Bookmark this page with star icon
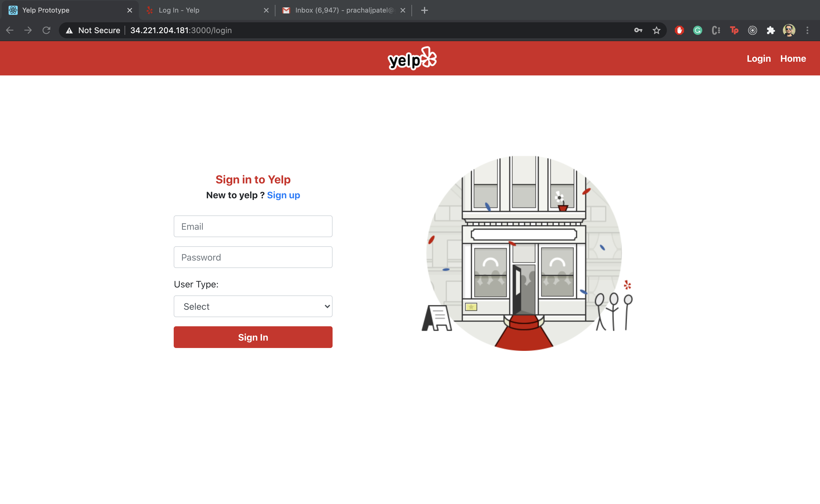 click(656, 30)
